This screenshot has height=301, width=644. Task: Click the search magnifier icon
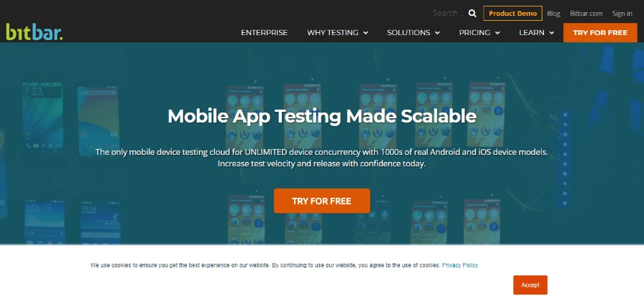pyautogui.click(x=472, y=13)
